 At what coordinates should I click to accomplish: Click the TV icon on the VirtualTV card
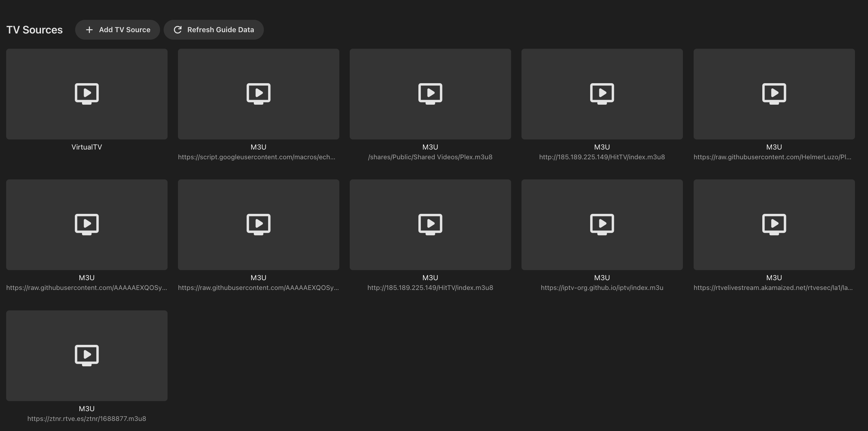point(87,93)
